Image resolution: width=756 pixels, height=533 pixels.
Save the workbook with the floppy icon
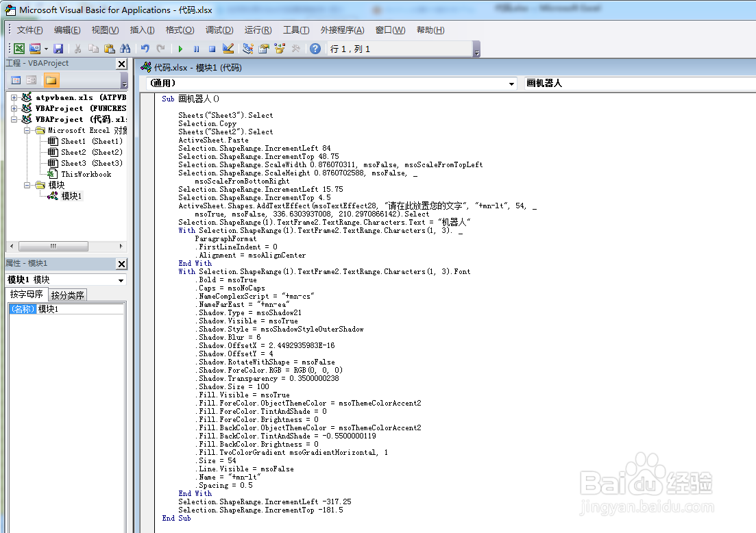pos(58,49)
